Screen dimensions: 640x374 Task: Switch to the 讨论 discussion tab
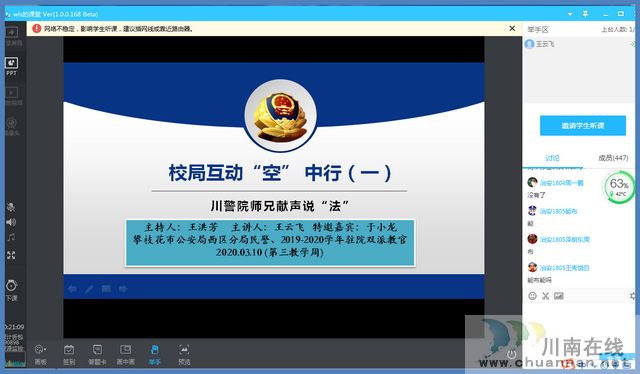click(552, 158)
